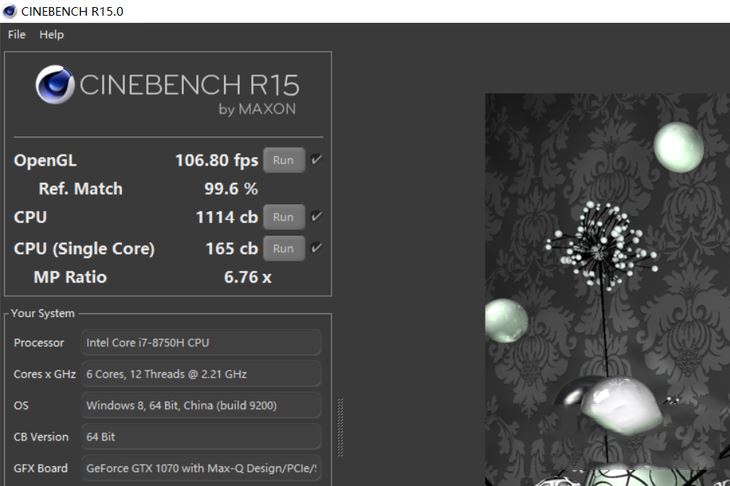Click the 6.76 x MP Ratio value
The image size is (730, 486).
(248, 277)
